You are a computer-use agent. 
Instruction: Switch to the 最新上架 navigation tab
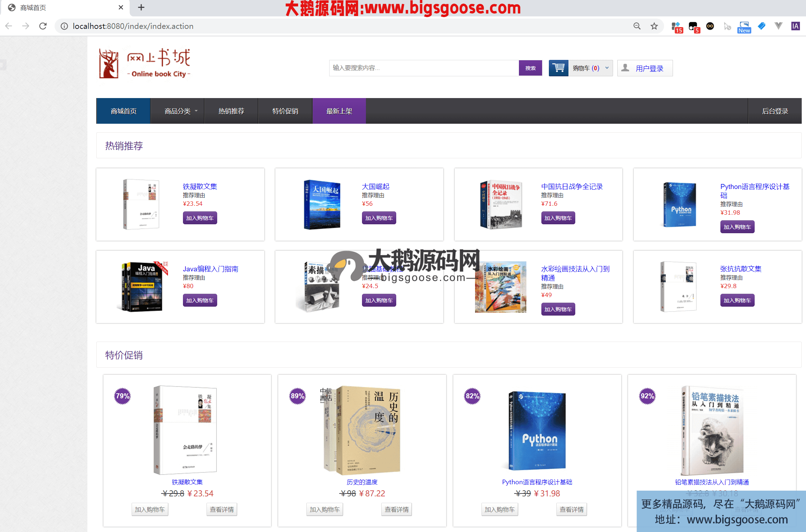(x=339, y=111)
